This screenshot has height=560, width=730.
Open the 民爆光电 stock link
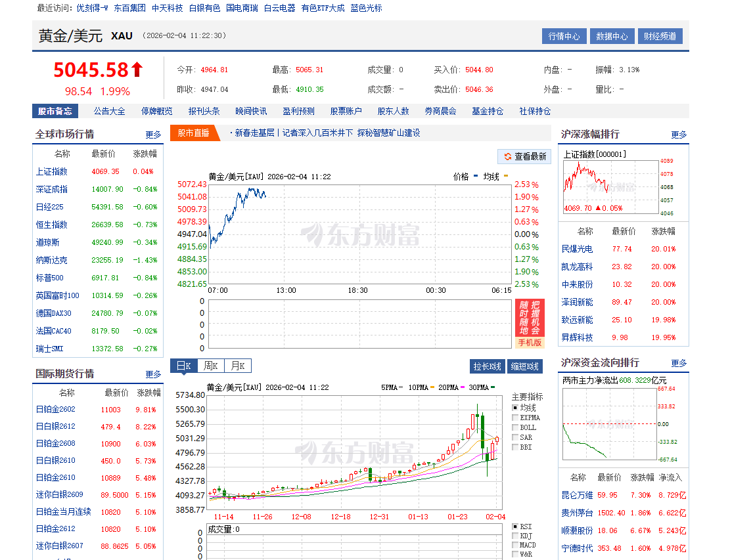tap(577, 249)
